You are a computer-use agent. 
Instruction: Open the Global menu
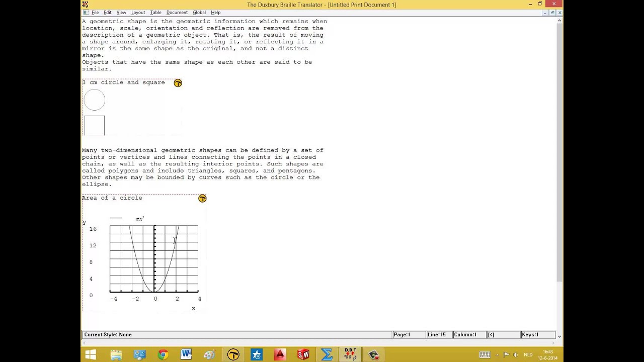[199, 13]
